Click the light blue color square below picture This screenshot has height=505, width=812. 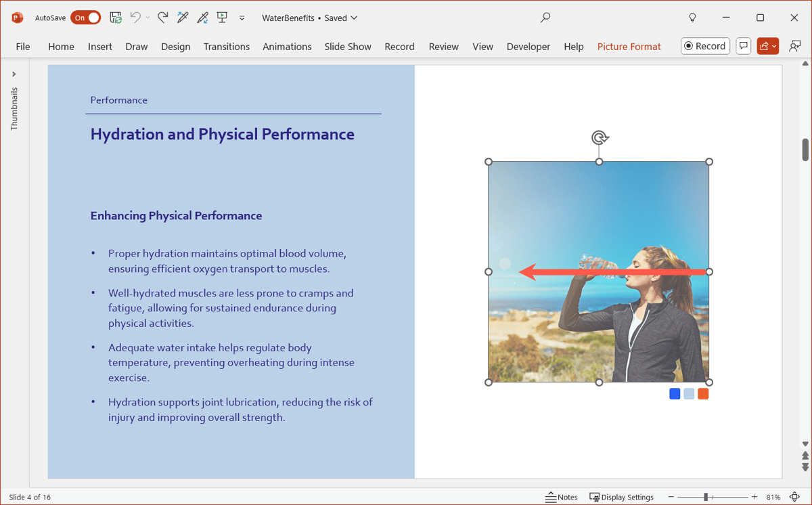(x=689, y=394)
